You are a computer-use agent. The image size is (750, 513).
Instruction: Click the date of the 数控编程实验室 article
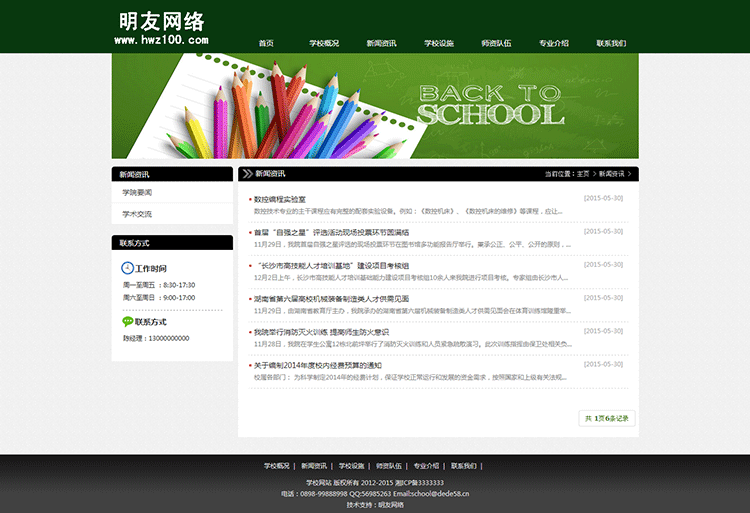(x=603, y=198)
